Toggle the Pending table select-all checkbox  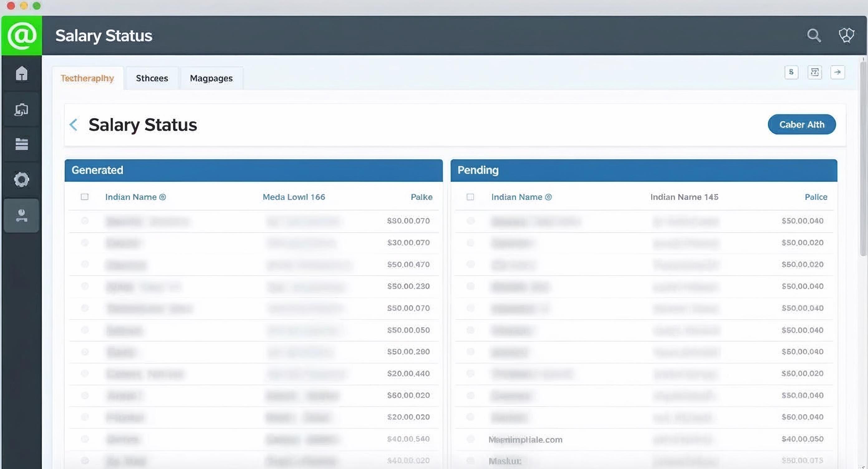pos(470,197)
